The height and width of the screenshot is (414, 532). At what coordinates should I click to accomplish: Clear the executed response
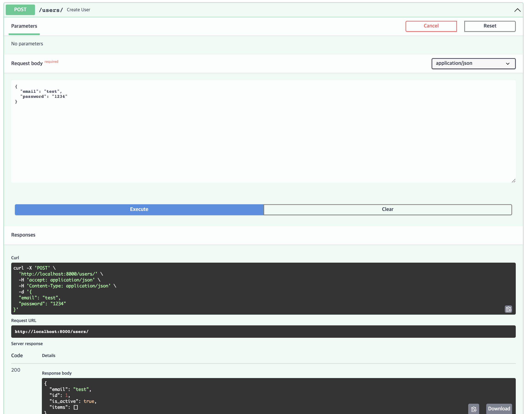[x=387, y=210]
